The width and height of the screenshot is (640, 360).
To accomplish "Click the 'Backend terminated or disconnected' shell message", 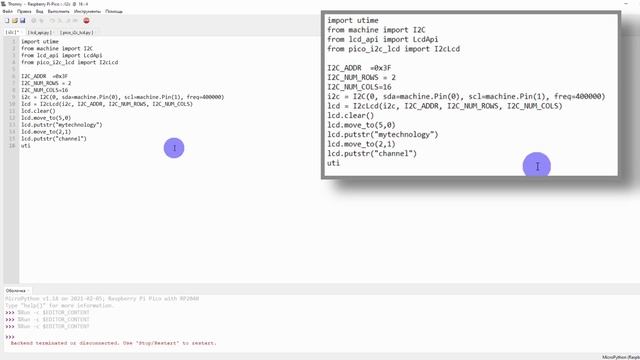I will [113, 343].
